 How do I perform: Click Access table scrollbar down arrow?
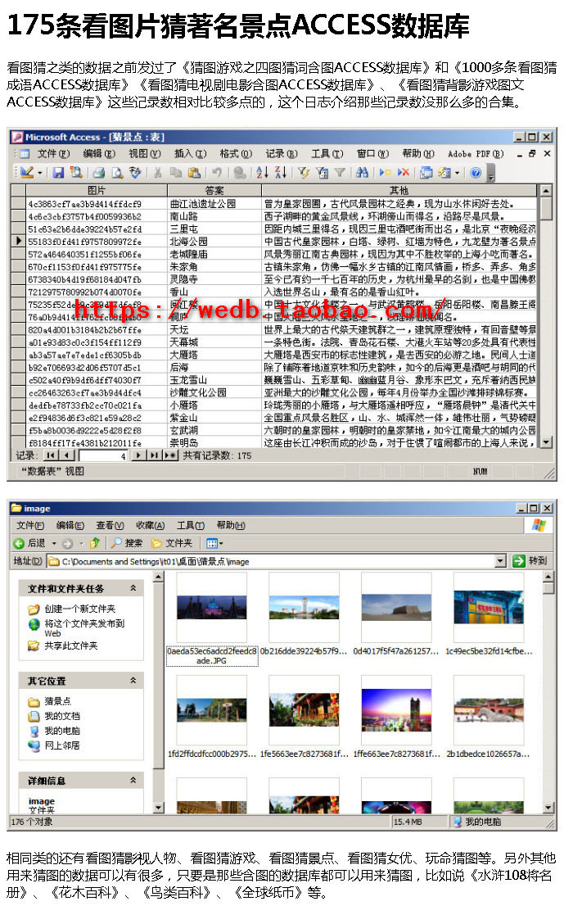pos(546,442)
